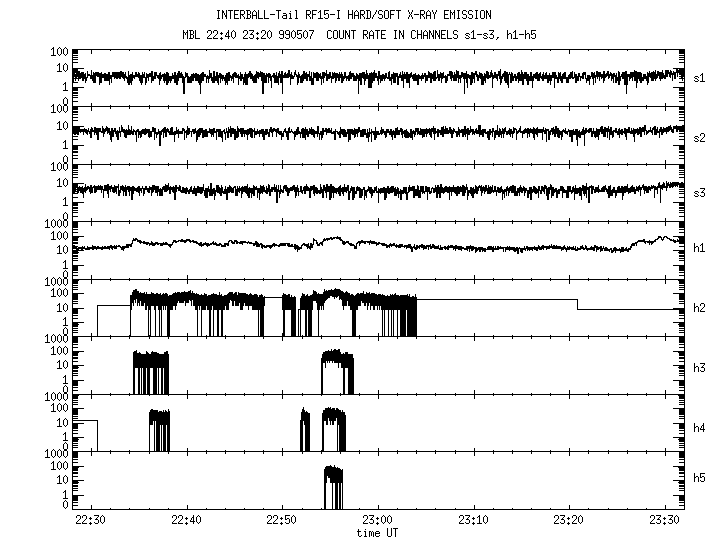Click the 22:40 time axis label

coord(186,520)
